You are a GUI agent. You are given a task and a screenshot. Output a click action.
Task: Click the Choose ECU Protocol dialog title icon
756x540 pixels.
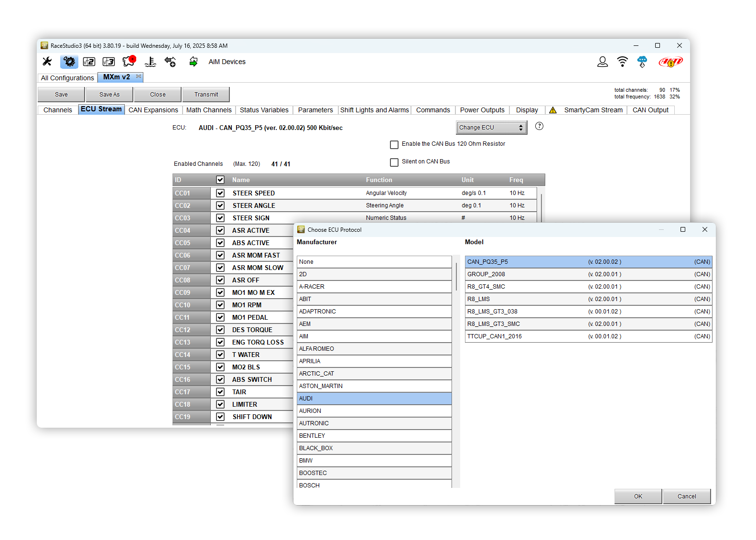[x=301, y=229]
